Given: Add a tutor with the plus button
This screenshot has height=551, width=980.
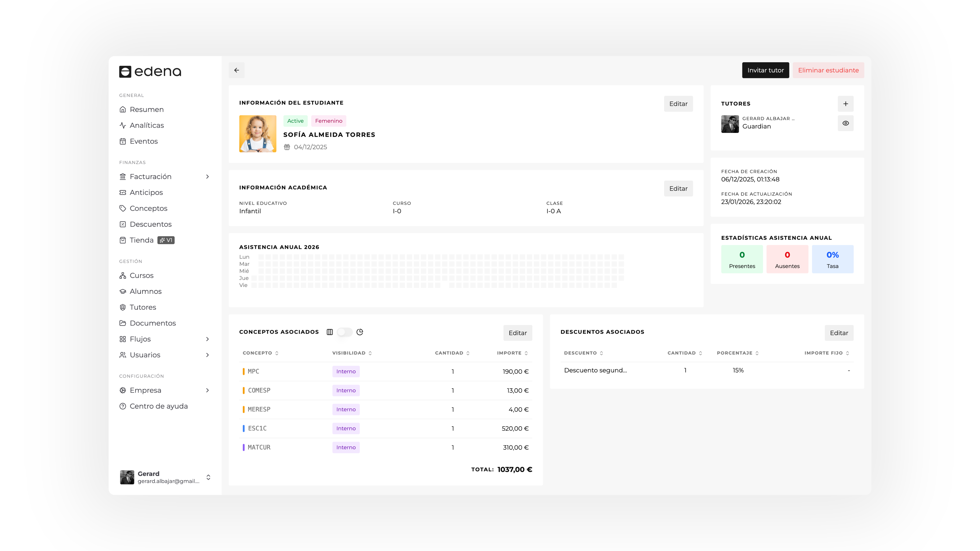Looking at the screenshot, I should coord(846,103).
